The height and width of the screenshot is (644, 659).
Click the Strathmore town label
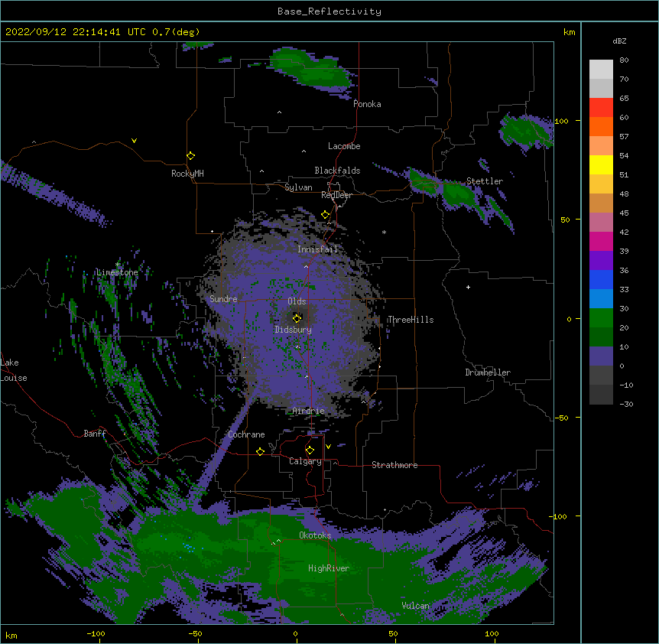pyautogui.click(x=394, y=465)
